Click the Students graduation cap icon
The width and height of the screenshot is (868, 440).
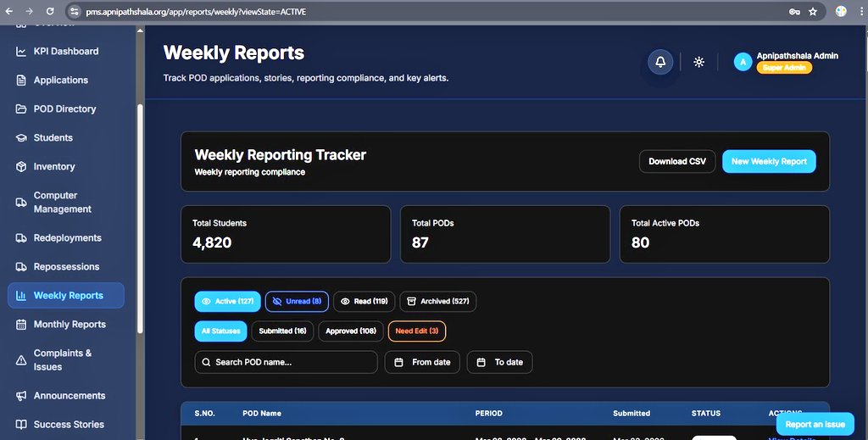click(21, 138)
